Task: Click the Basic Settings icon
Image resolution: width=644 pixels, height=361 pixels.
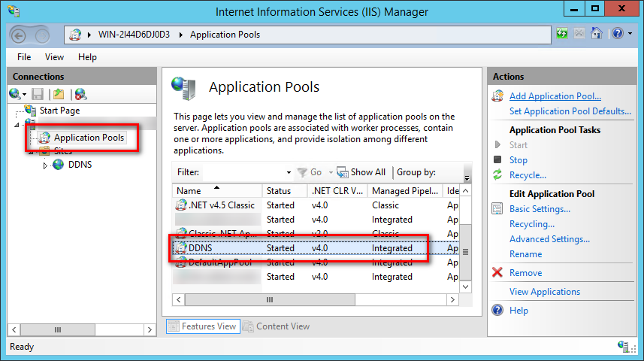Action: tap(497, 209)
